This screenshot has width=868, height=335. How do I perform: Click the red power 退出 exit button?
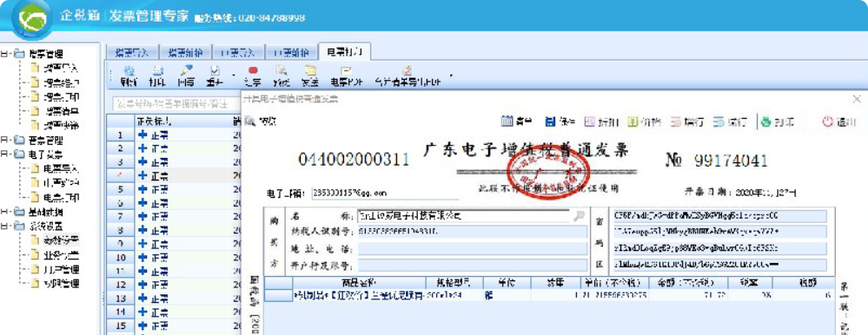click(x=839, y=121)
